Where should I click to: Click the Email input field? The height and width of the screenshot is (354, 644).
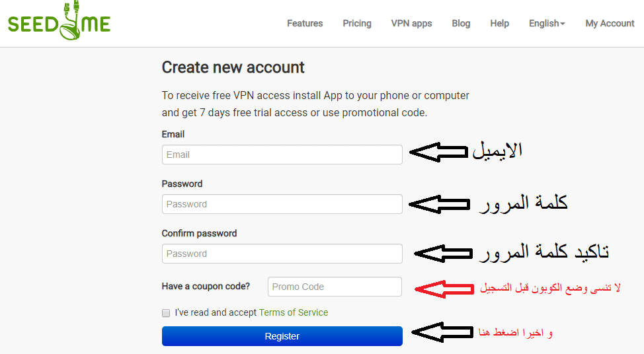tap(282, 155)
